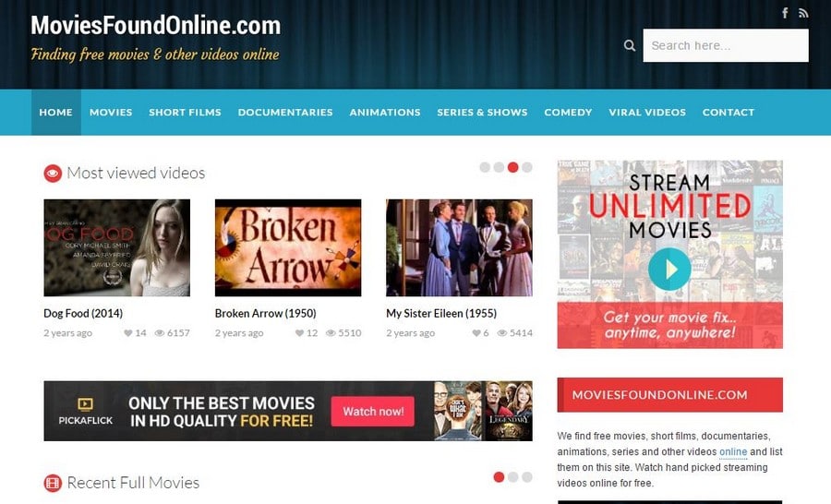This screenshot has width=831, height=504.
Task: Click the movie posters on Pickaflick banner
Action: coord(483,411)
